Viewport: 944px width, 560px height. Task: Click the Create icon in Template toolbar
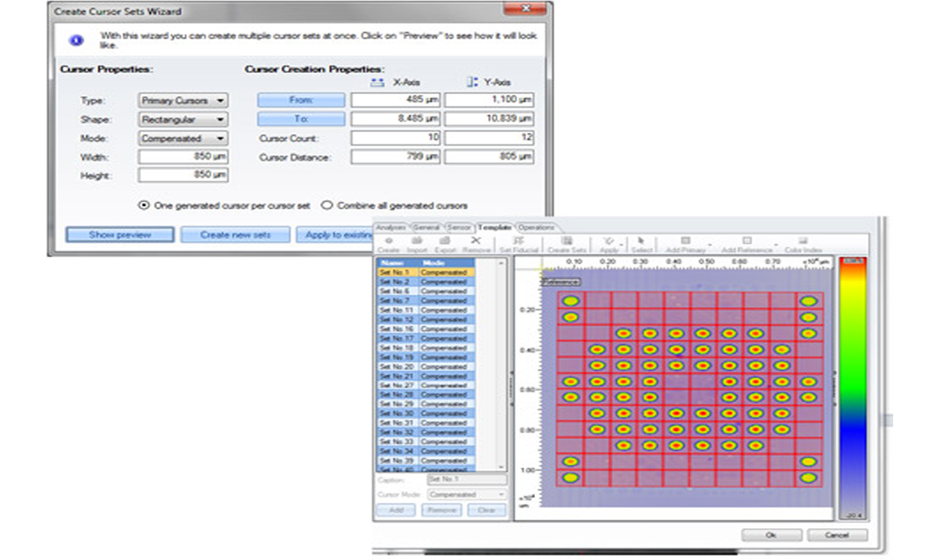coord(388,244)
